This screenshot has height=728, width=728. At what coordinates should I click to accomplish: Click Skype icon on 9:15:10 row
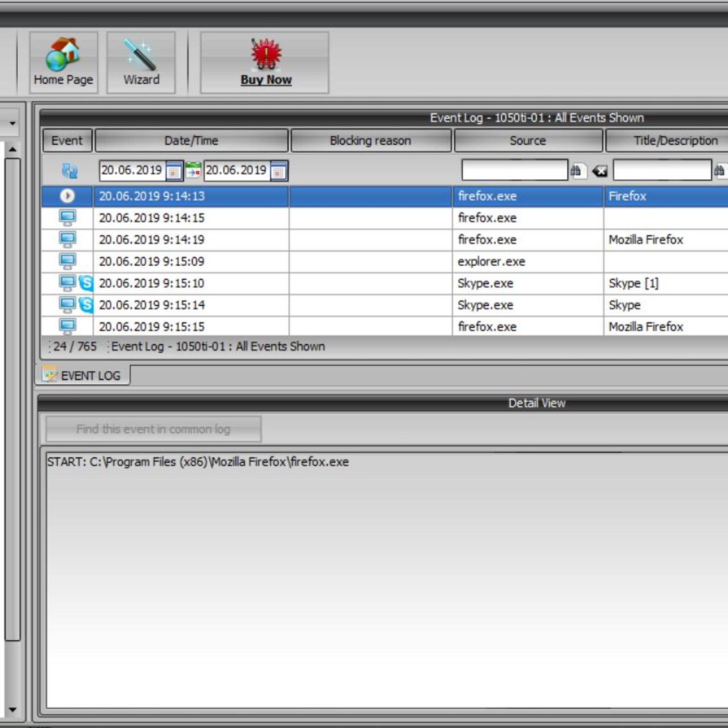pos(86,283)
